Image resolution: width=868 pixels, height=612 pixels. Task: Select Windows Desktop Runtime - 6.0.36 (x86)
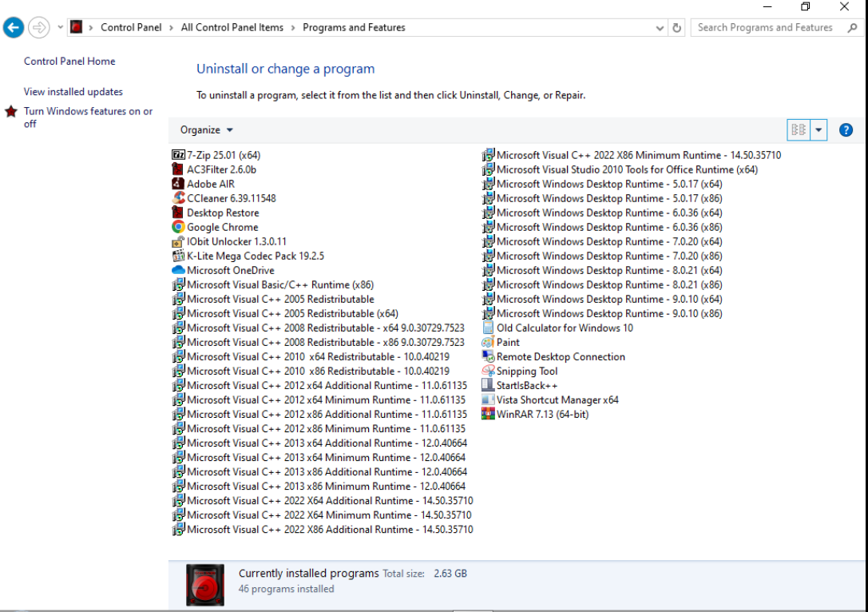tap(609, 227)
